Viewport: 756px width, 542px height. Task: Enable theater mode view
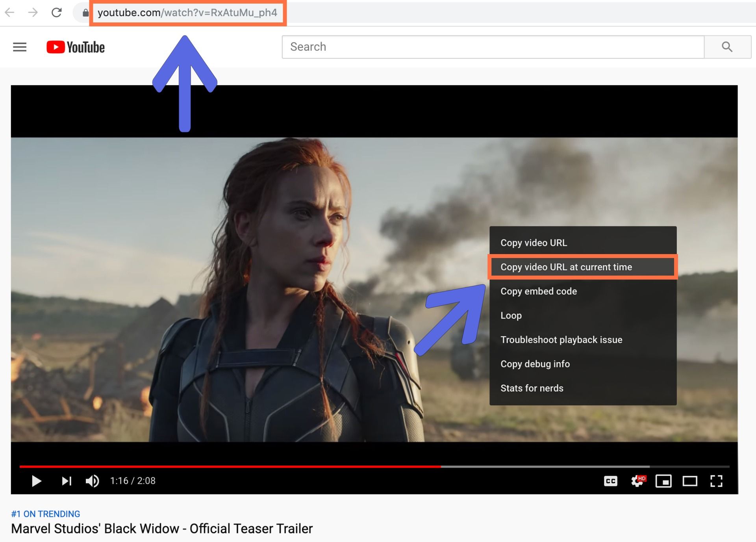point(690,481)
